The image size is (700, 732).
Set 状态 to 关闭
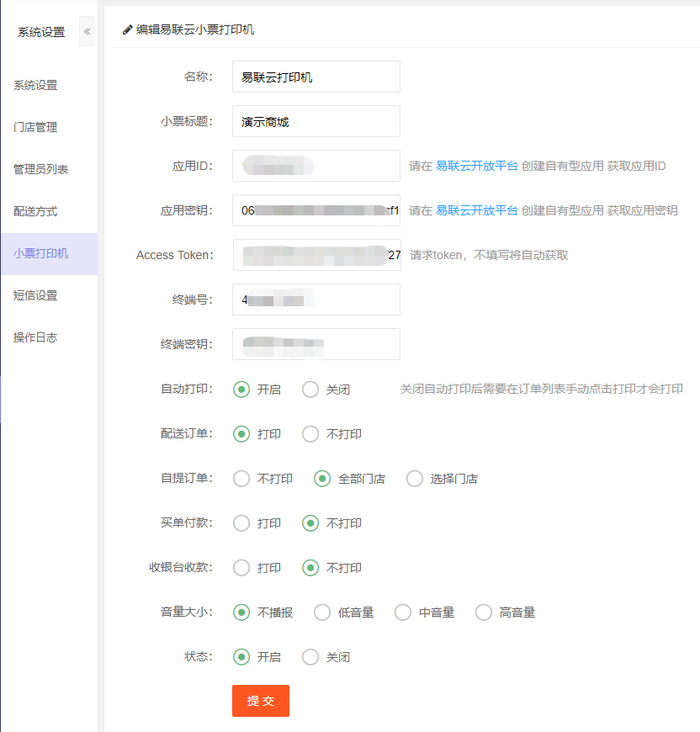point(311,657)
